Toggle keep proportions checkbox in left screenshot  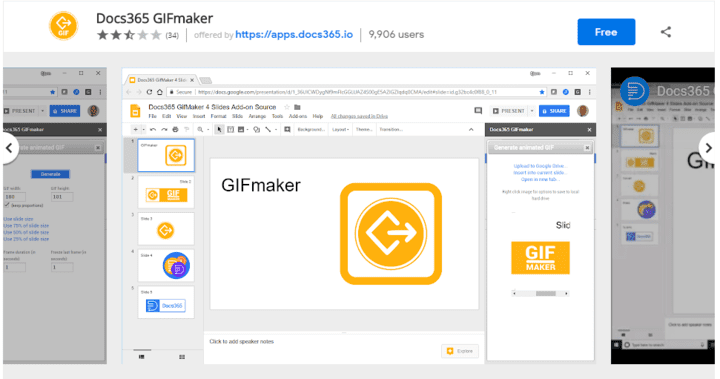click(7, 205)
